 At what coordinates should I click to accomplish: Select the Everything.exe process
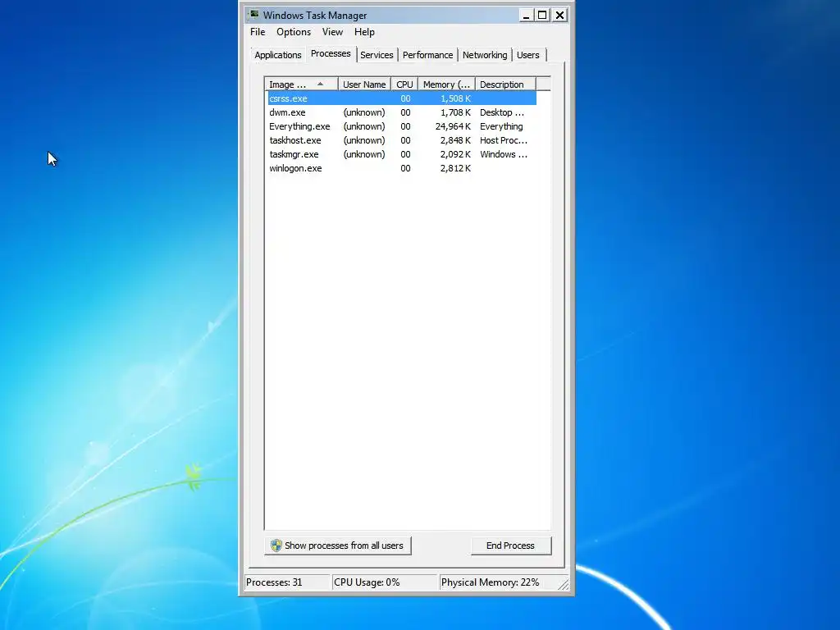click(x=401, y=126)
